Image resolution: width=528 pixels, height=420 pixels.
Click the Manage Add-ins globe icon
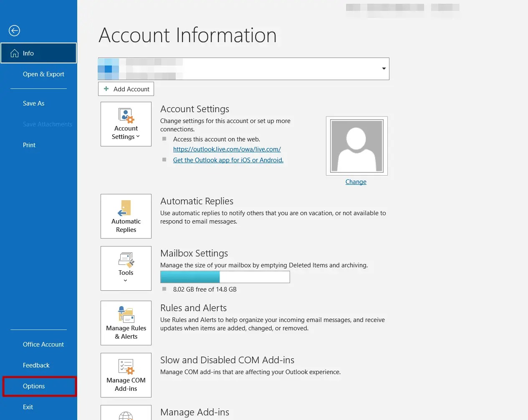126,417
